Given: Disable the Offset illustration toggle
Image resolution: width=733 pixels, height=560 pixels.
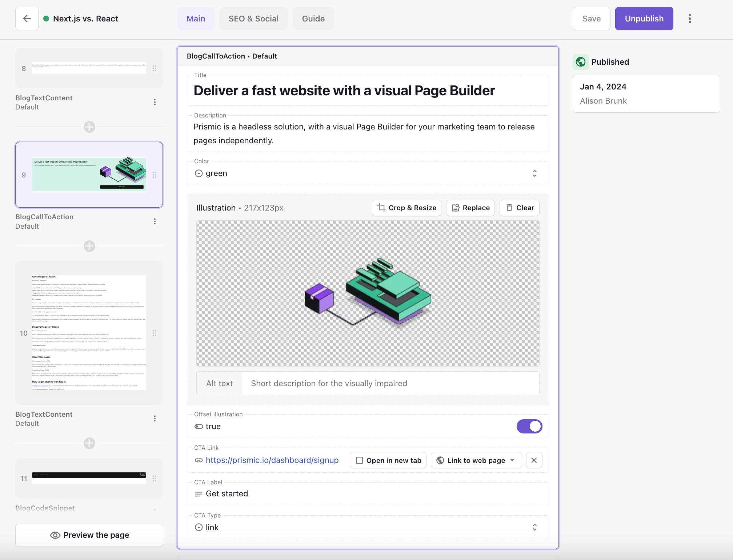Looking at the screenshot, I should pyautogui.click(x=529, y=426).
